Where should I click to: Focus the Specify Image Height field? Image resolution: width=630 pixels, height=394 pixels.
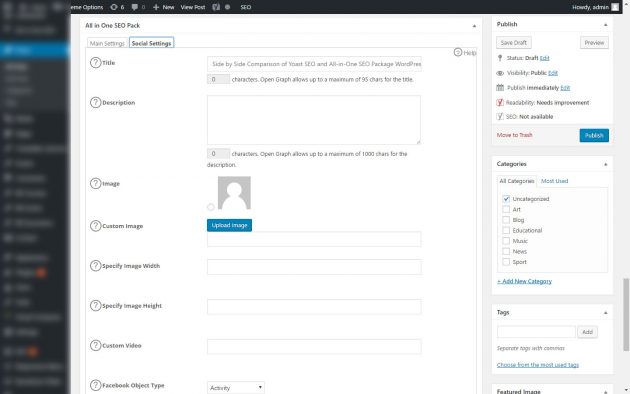(314, 306)
